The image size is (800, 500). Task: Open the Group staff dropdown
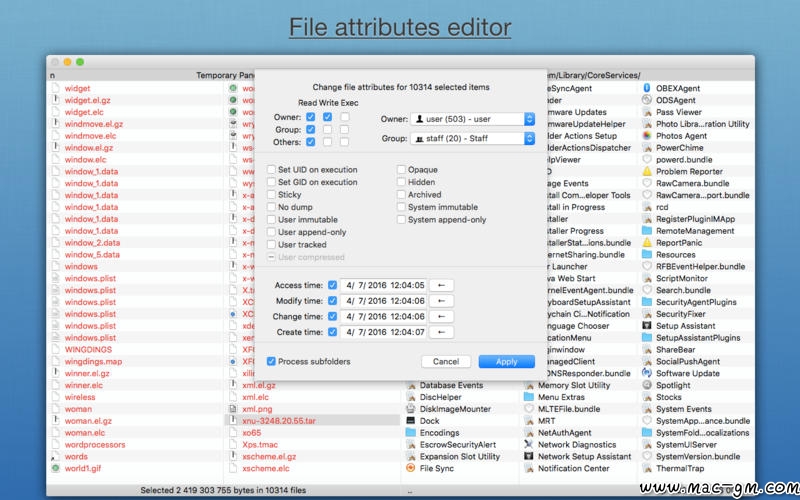(472, 138)
